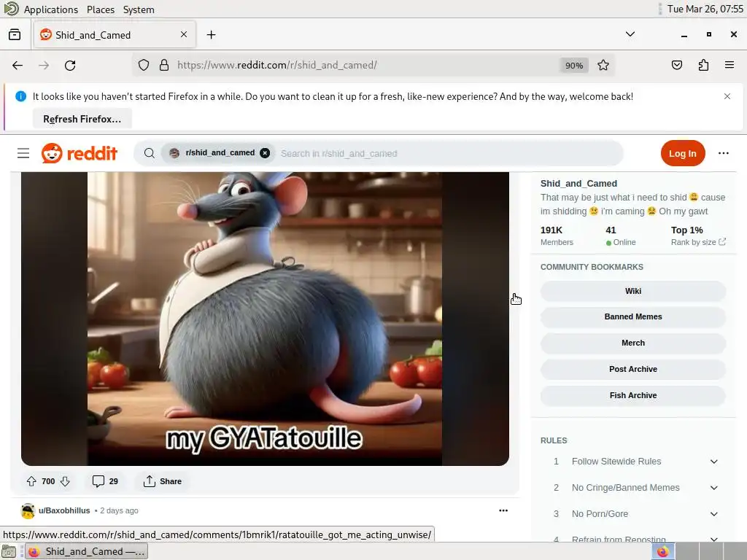Viewport: 747px width, 560px height.
Task: Select the Shid_and_Camed taskbar window button
Action: pos(86,551)
